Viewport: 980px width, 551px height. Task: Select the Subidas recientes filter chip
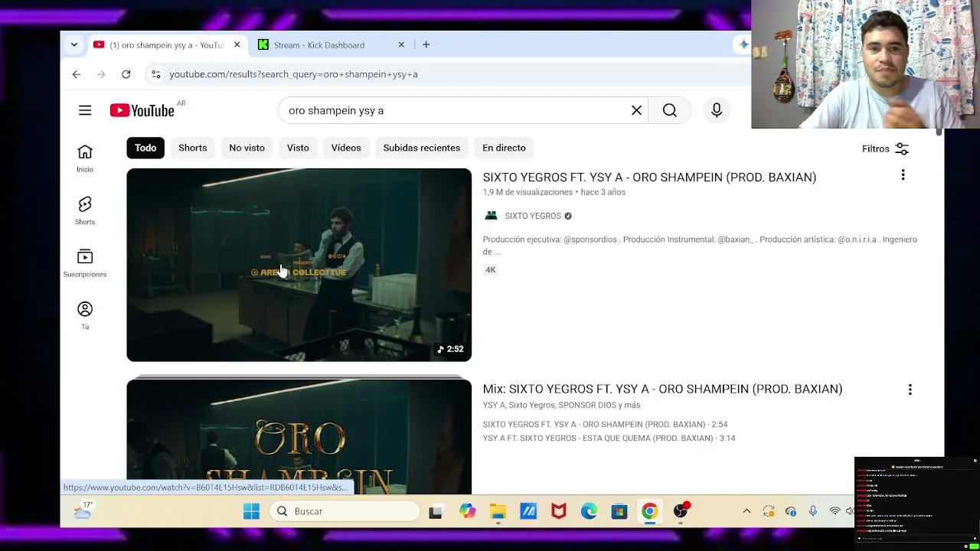click(x=422, y=148)
